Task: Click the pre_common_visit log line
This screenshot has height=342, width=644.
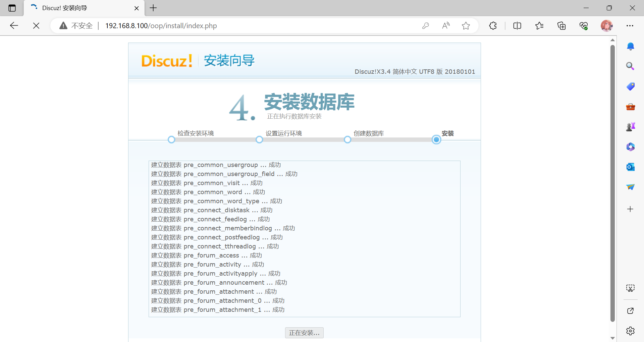Action: (x=207, y=183)
